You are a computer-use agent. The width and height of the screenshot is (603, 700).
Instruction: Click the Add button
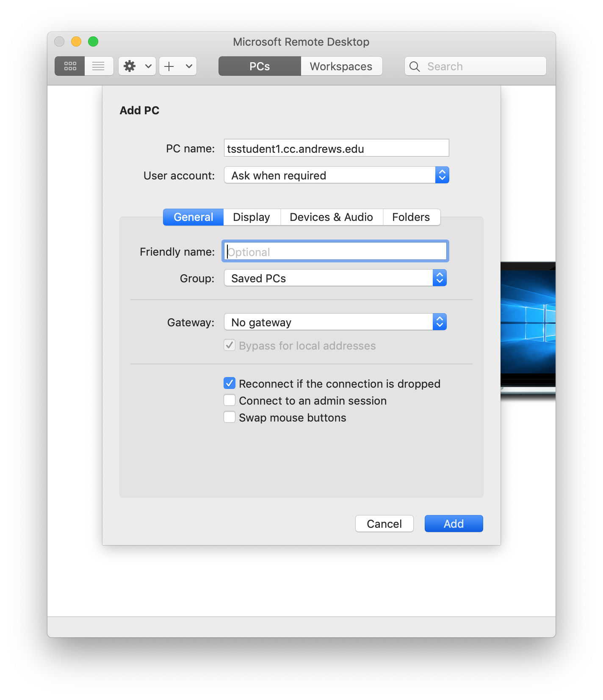(x=454, y=524)
